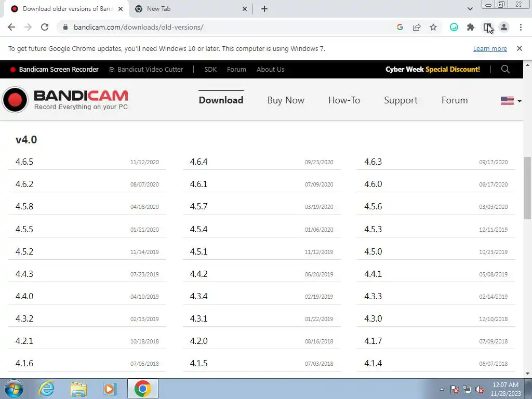Open the site search magnifier icon
532x399 pixels.
[505, 69]
